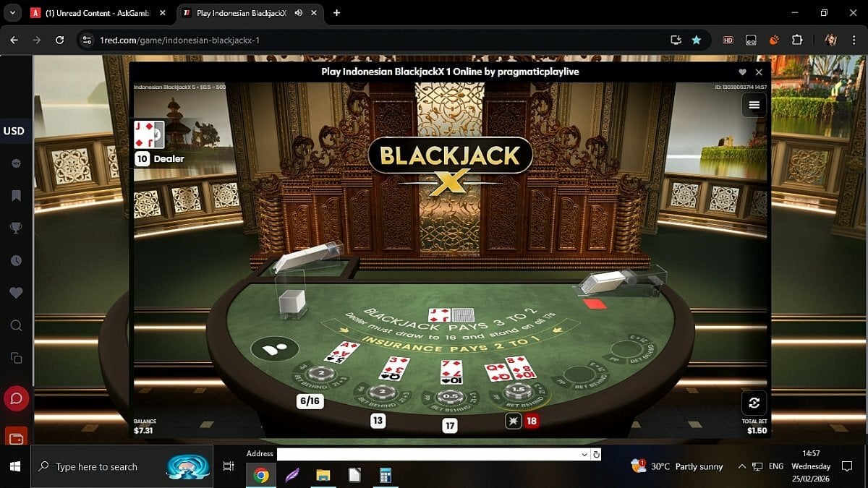Add game to favorites with heart icon
Screen dimensions: 868x488
coord(742,72)
